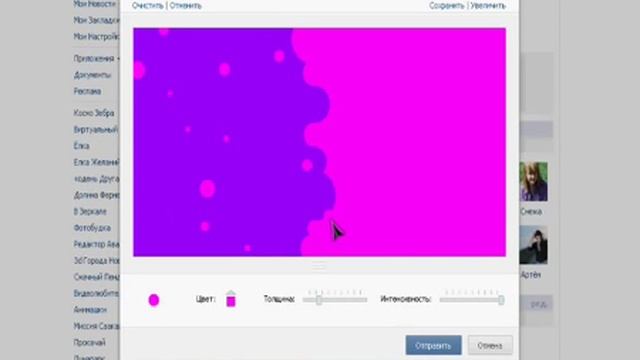Open Мои Закладки in the left sidebar

pyautogui.click(x=96, y=20)
